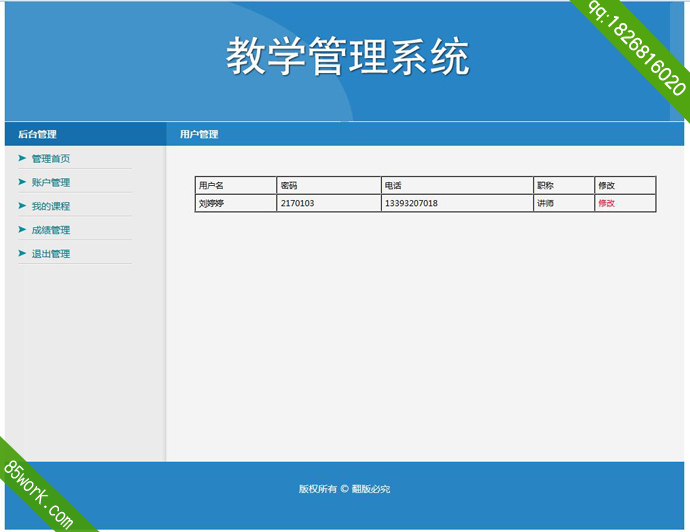The width and height of the screenshot is (690, 532).
Task: Select 成绩管理 in the sidebar menu
Action: point(51,231)
